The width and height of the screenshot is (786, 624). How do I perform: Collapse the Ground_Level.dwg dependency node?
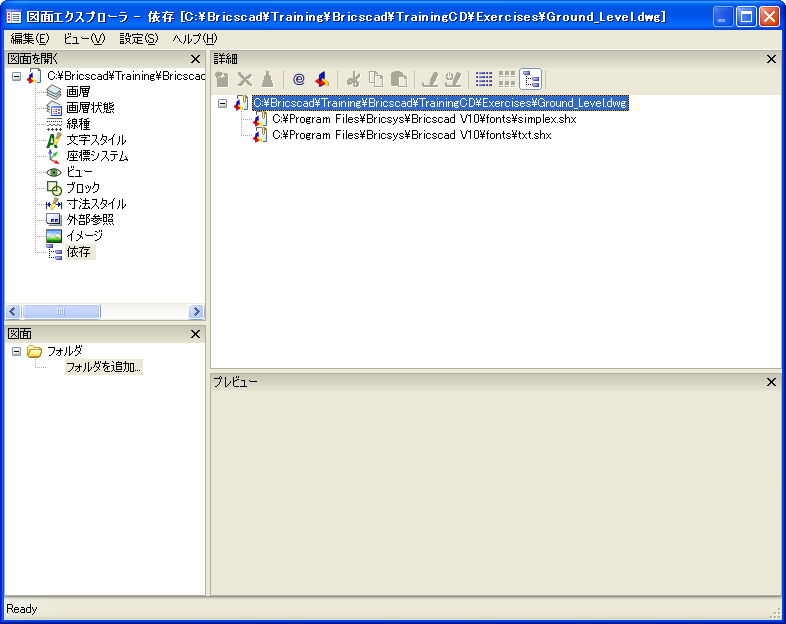(223, 104)
